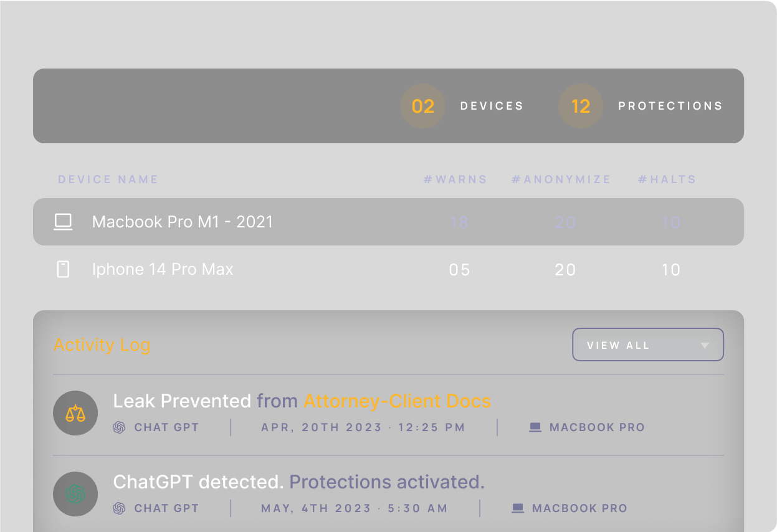The width and height of the screenshot is (777, 532).
Task: Select the Macbook Pro M1 - 2021 device
Action: (183, 222)
